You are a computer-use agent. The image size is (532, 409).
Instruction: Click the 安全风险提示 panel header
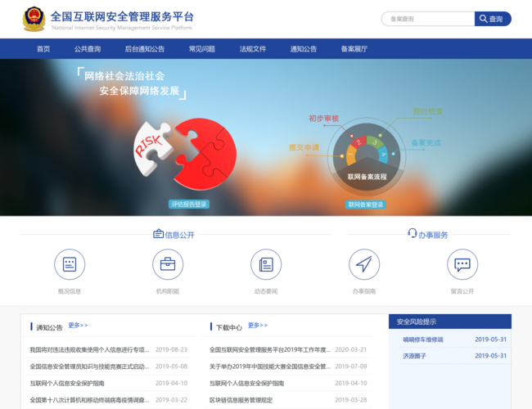pyautogui.click(x=450, y=321)
